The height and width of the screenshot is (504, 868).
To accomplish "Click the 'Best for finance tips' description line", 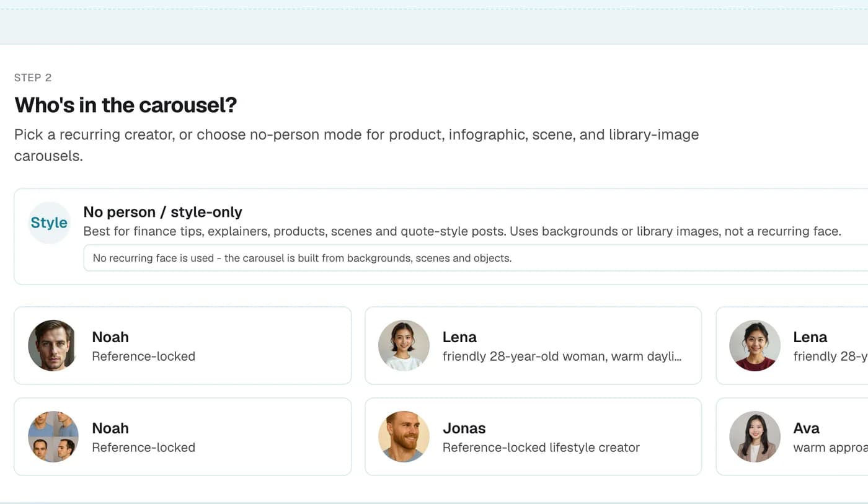I will 462,232.
